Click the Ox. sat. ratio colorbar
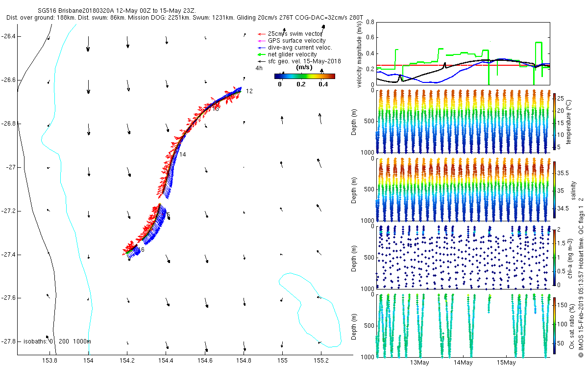The image size is (588, 368). 554,325
